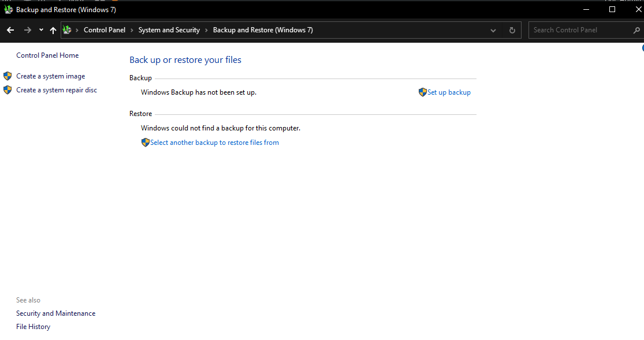Click shield icon next to Create a system repair disc
Viewport: 644px width, 340px height.
tap(8, 90)
